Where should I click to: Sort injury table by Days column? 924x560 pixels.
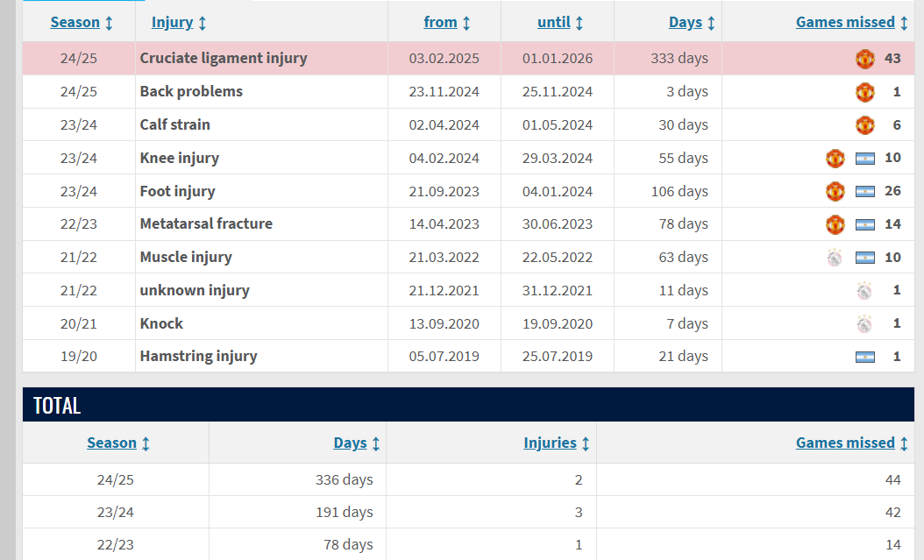point(692,23)
